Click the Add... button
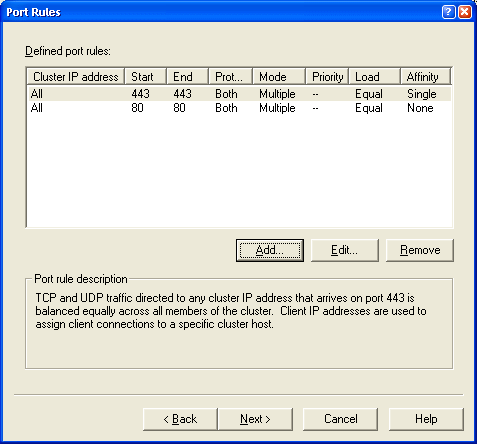Viewport: 477px width, 444px height. (270, 250)
